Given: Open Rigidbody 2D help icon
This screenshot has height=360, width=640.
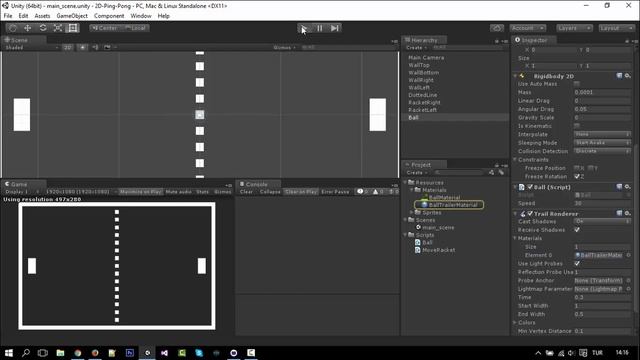Looking at the screenshot, I should (x=619, y=76).
